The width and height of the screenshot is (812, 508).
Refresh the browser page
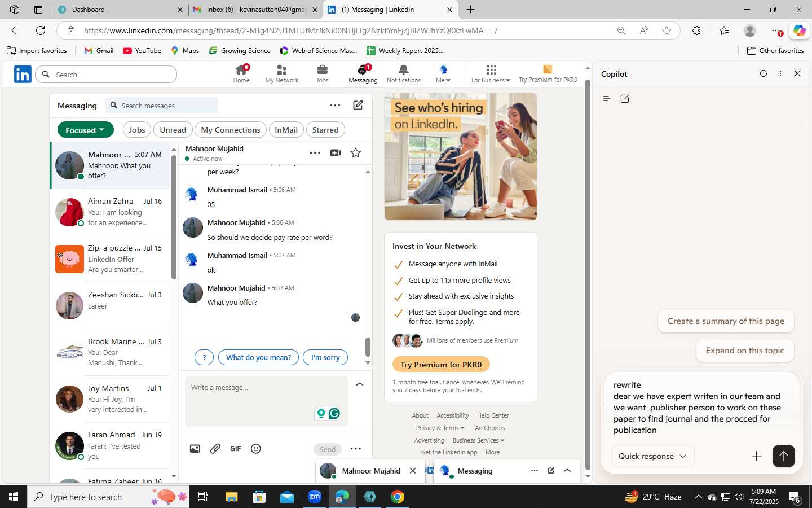[x=41, y=30]
